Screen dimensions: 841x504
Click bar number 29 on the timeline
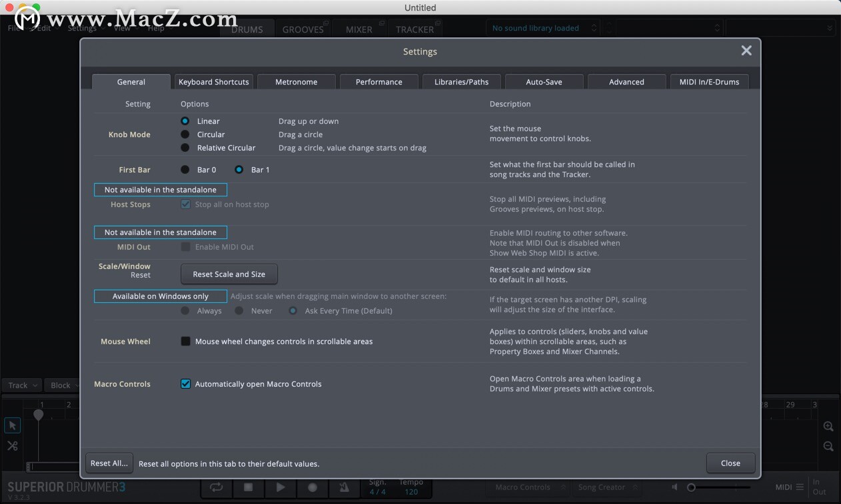point(790,404)
